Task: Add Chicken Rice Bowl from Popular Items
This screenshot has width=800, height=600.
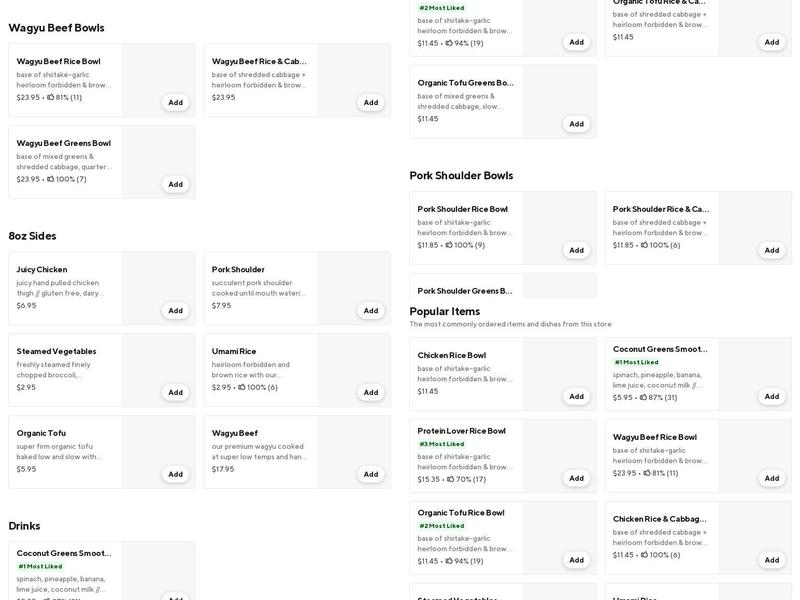Action: pyautogui.click(x=576, y=396)
